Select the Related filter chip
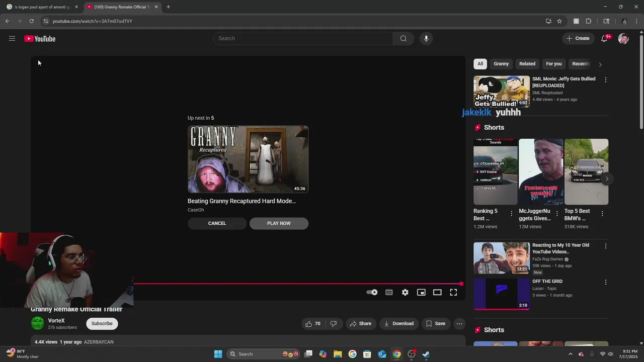644x362 pixels. 527,64
